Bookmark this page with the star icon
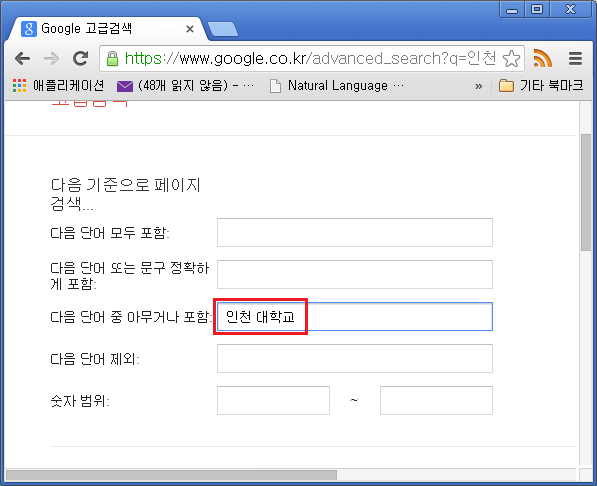This screenshot has height=486, width=597. (511, 59)
